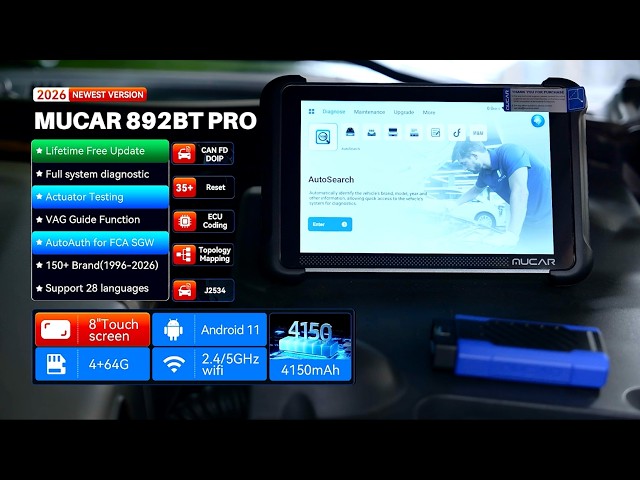
Task: Click the Actuator Testing row
Action: point(100,197)
